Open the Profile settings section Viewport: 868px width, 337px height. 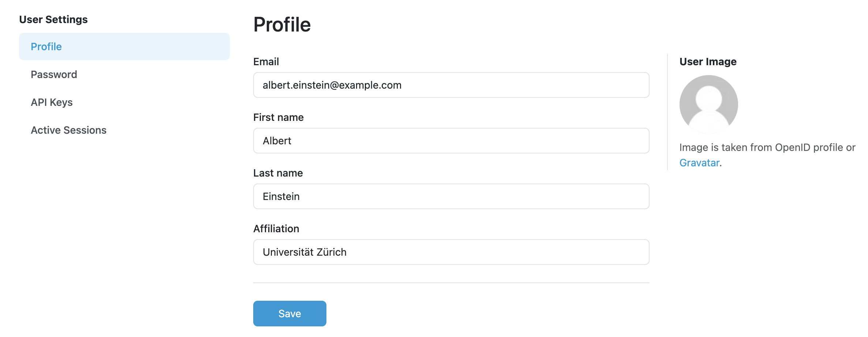[124, 47]
